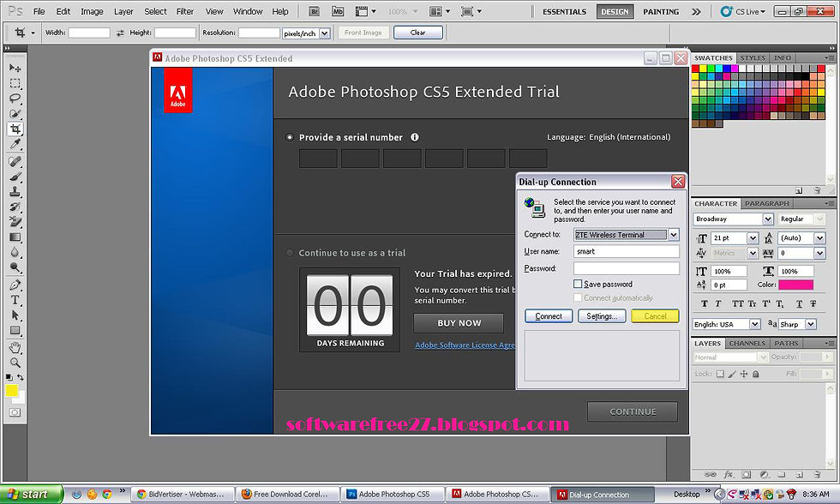Open the font family dropdown showing Broadway
This screenshot has height=504, width=840.
coord(768,219)
